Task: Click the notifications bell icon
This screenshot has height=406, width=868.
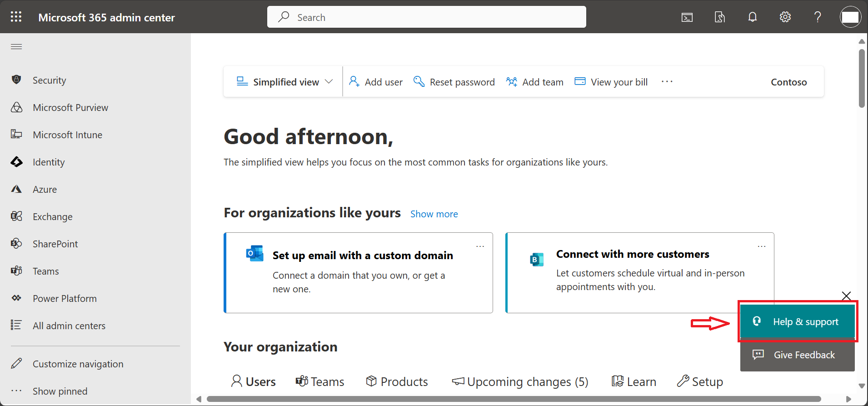Action: tap(753, 17)
